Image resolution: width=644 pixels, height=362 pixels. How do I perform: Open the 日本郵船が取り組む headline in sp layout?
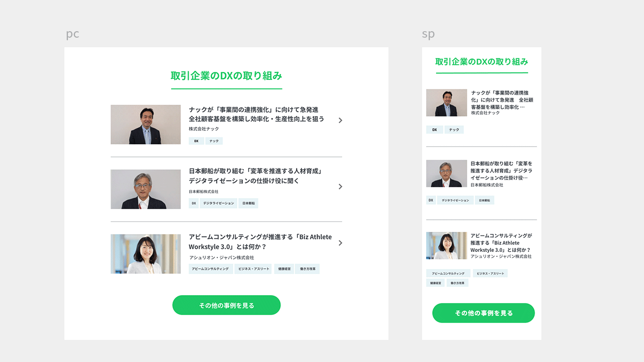[501, 170]
